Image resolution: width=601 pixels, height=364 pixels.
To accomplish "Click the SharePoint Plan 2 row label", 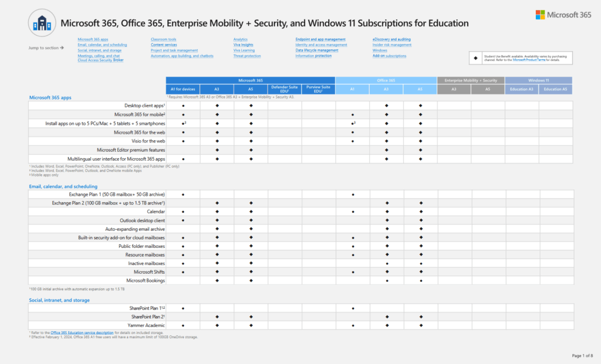I will (148, 317).
